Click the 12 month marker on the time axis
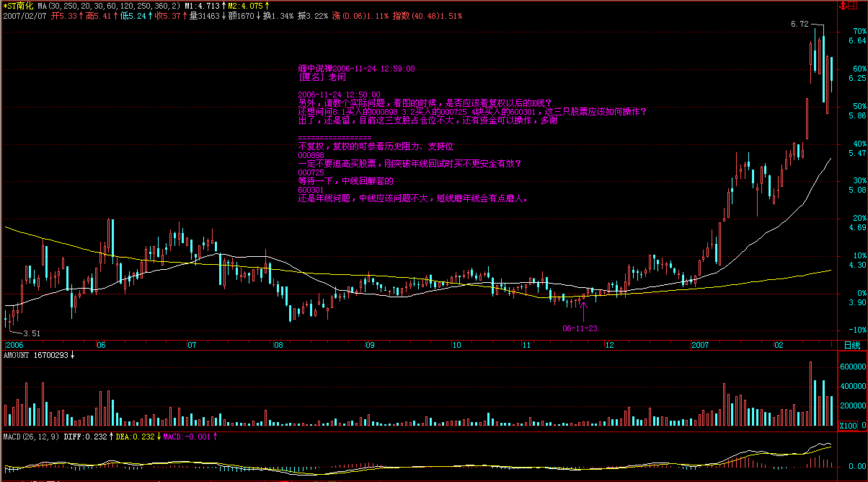Image resolution: width=868 pixels, height=482 pixels. coord(609,346)
